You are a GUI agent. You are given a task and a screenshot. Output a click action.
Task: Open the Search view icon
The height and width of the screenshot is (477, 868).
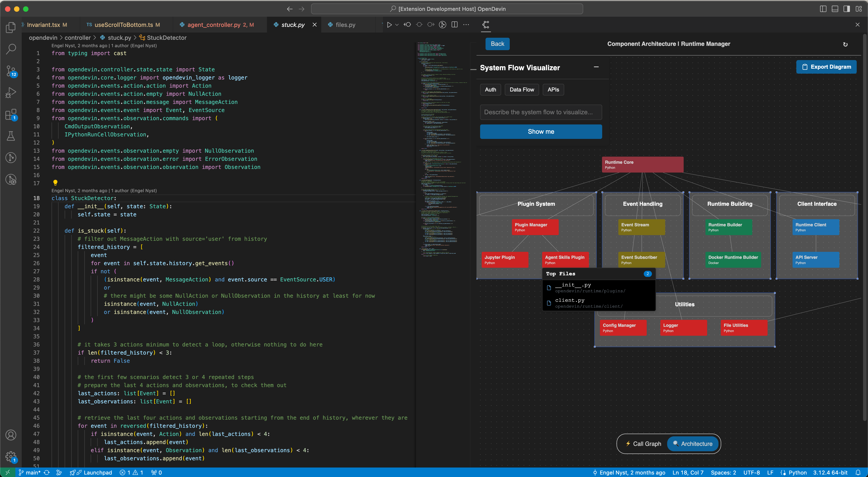pos(11,49)
